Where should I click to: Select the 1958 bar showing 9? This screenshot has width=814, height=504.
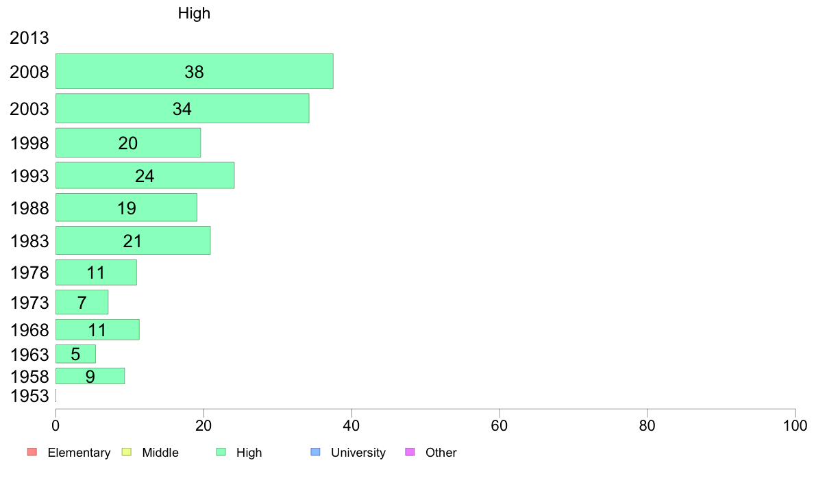coord(90,376)
